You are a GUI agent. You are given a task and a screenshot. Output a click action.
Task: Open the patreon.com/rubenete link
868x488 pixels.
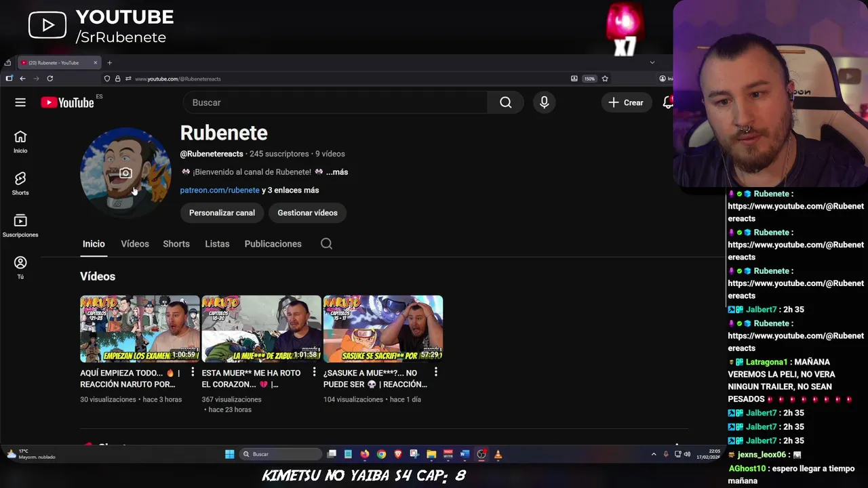(x=220, y=190)
